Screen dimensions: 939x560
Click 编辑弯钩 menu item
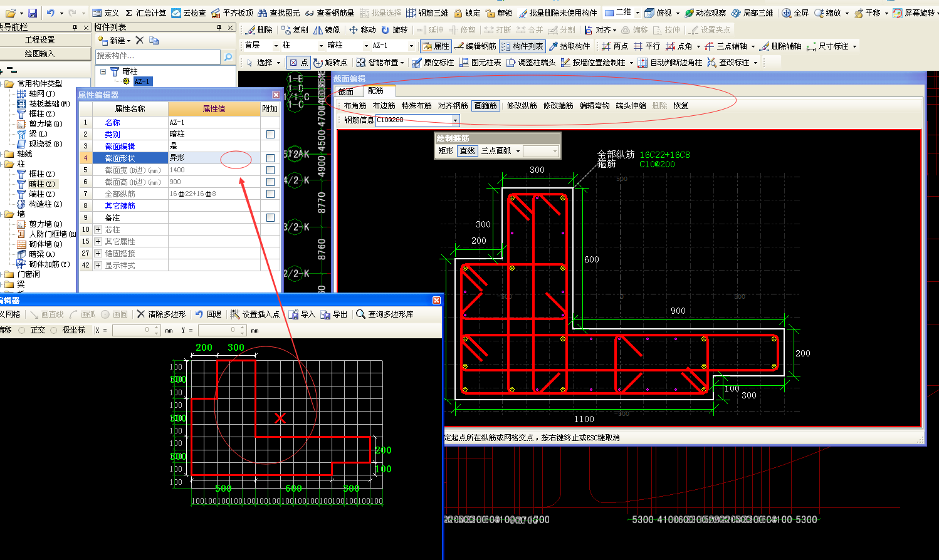pos(594,106)
